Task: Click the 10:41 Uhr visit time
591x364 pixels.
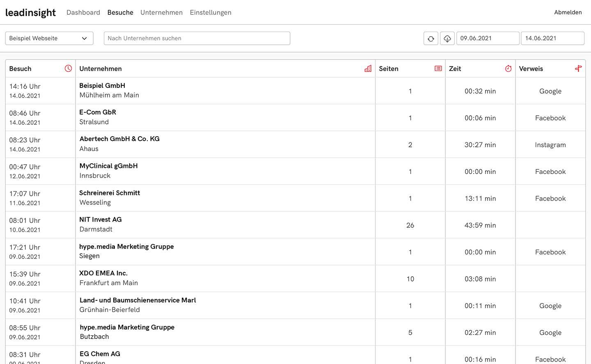Action: pyautogui.click(x=25, y=301)
